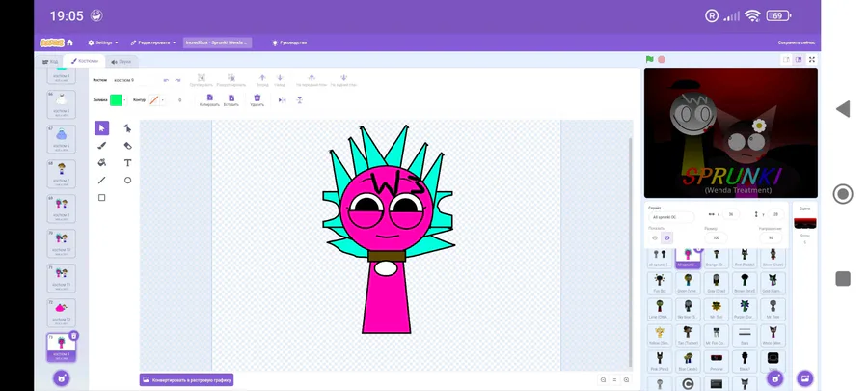Click the green flag to run

point(650,59)
